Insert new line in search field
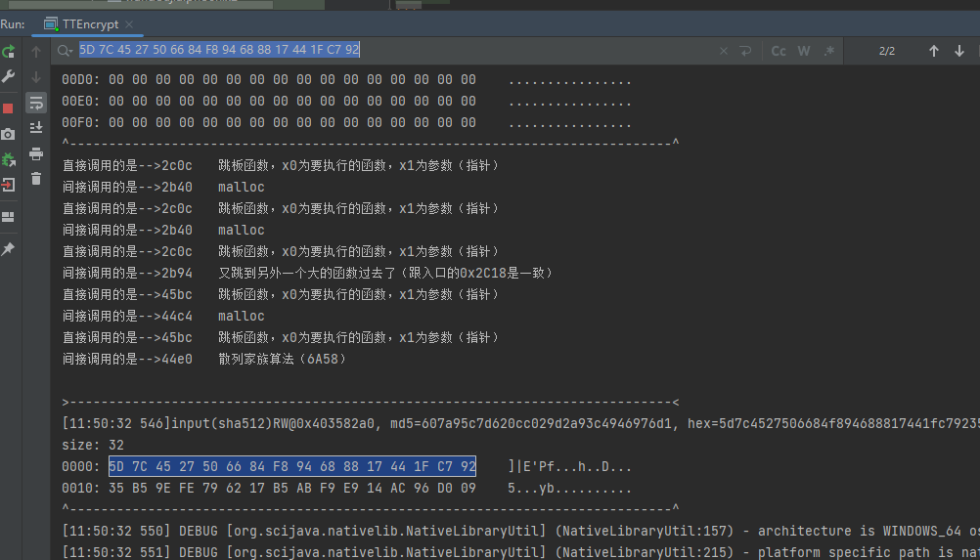This screenshot has height=560, width=980. [x=745, y=51]
